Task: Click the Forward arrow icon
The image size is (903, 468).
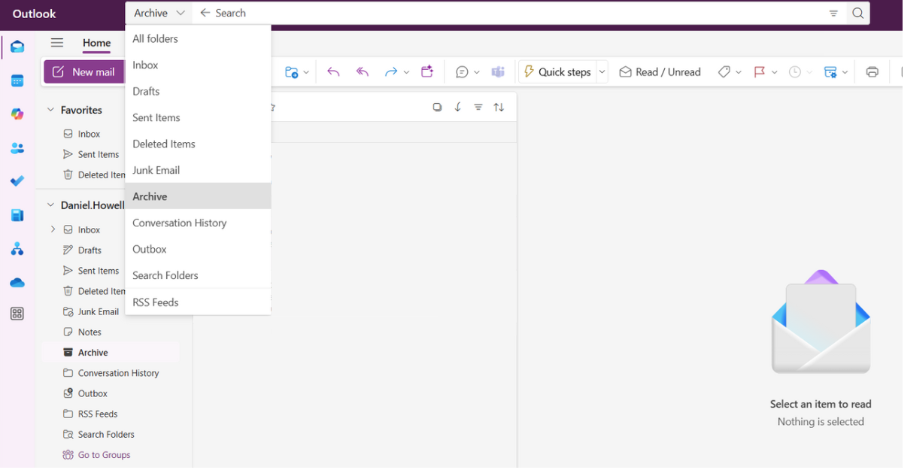Action: 391,72
